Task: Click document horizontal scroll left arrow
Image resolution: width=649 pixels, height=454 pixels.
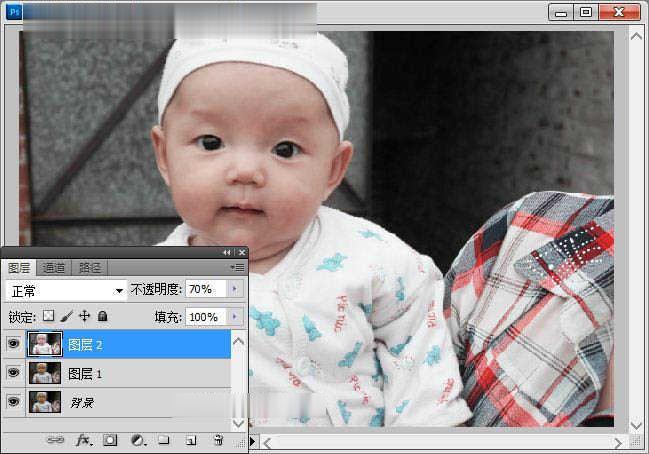Action: point(267,444)
